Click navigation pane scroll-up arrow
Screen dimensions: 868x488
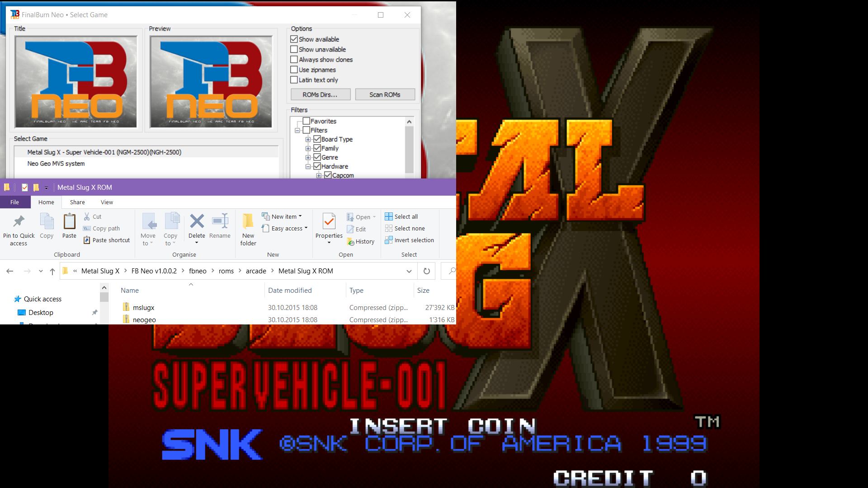[x=104, y=288]
